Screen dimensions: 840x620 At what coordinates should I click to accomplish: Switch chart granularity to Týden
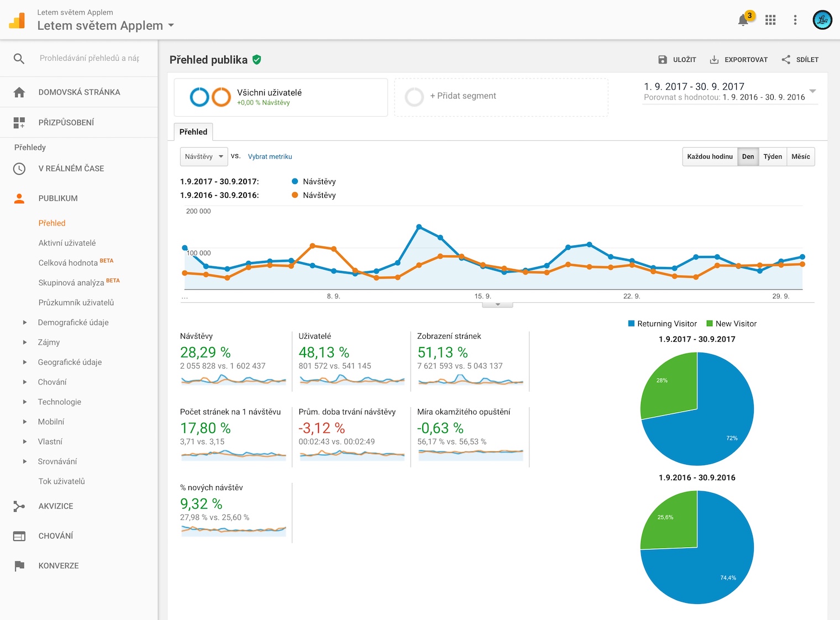(x=773, y=156)
